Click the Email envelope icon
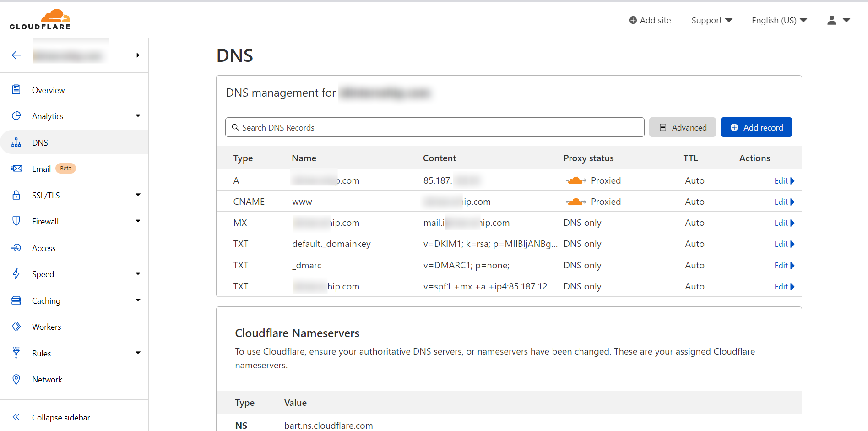Image resolution: width=868 pixels, height=431 pixels. click(16, 169)
